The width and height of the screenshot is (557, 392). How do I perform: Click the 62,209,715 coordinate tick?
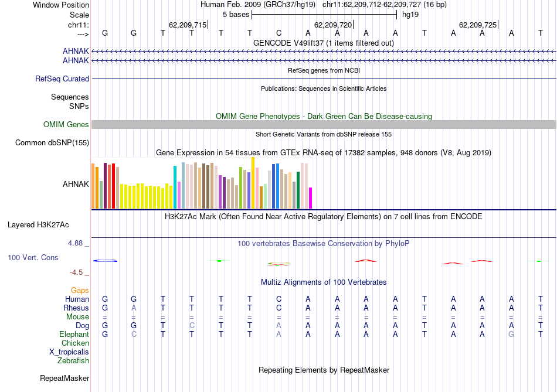(x=188, y=25)
